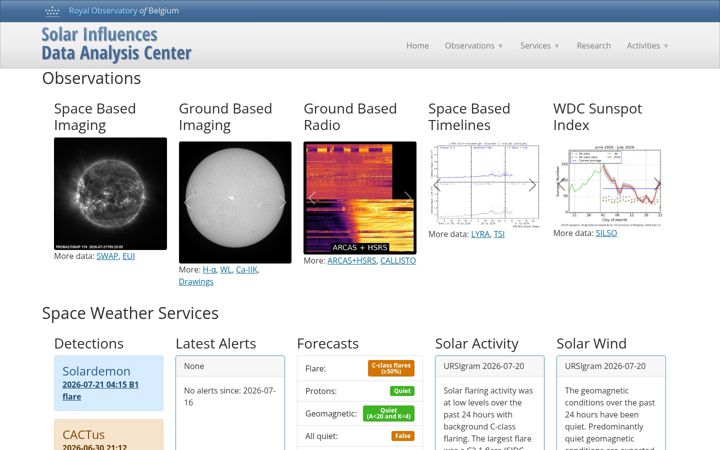Open the Royal Observatory of Belgium link

pos(124,11)
